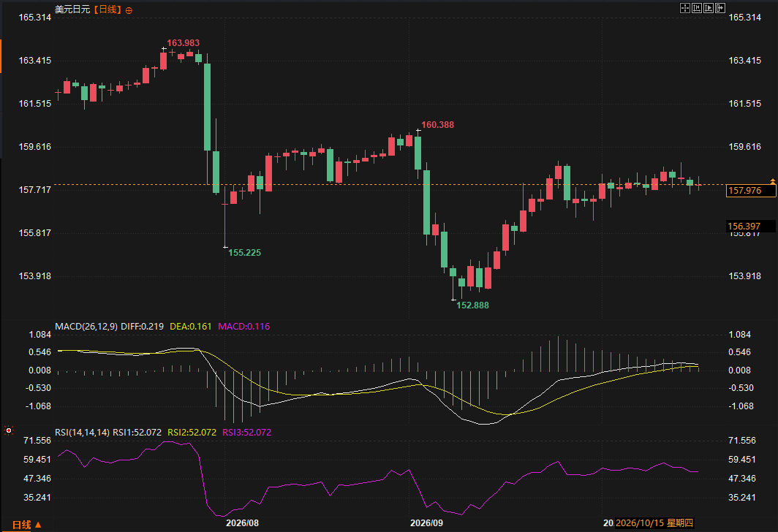Click the purple RSI3:52.072 value
This screenshot has width=778, height=532.
(x=246, y=433)
